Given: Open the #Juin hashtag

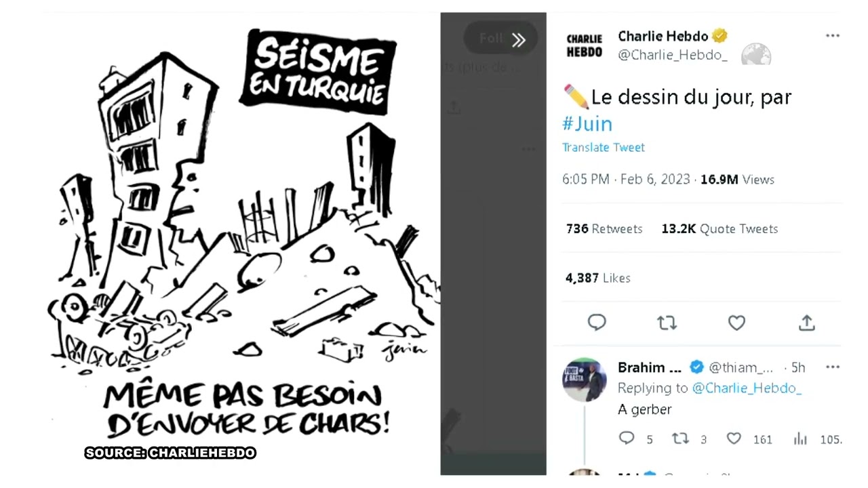Looking at the screenshot, I should pyautogui.click(x=587, y=124).
